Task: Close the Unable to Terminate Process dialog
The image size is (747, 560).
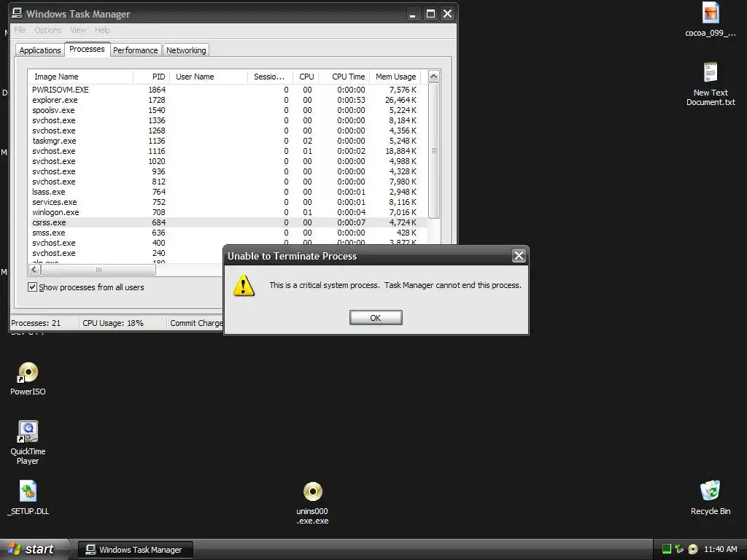Action: pos(519,256)
